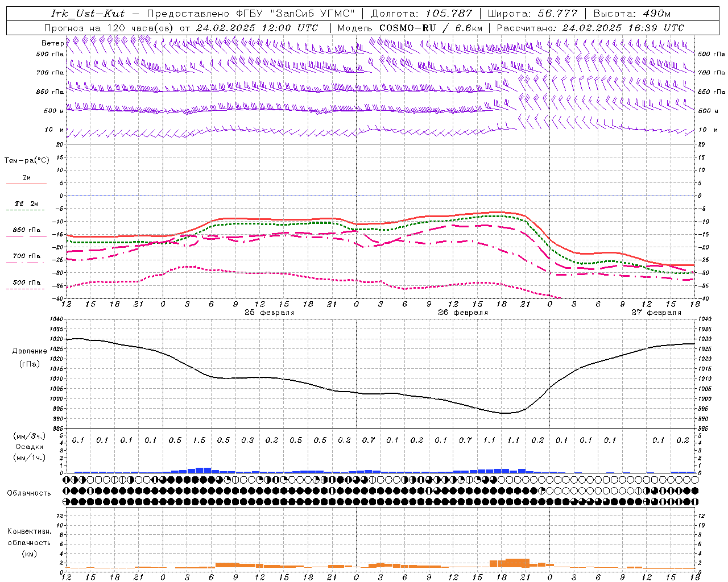
Task: Click the Ветер panel label
Action: point(52,43)
